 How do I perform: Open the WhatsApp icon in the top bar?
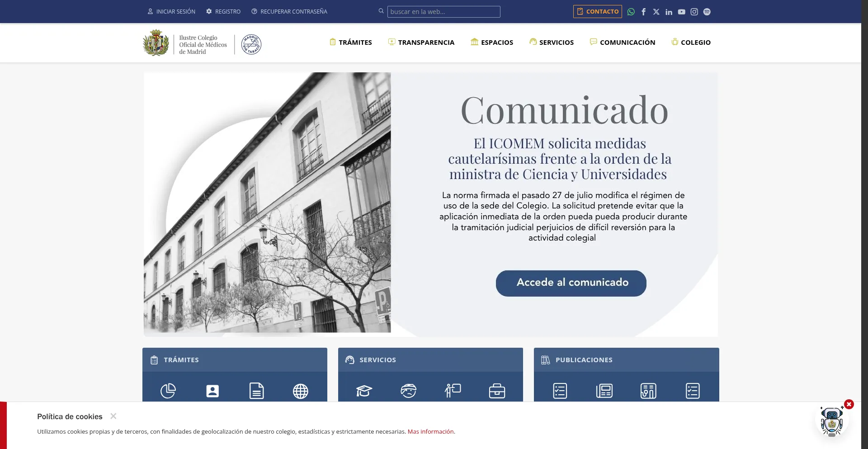pyautogui.click(x=631, y=12)
